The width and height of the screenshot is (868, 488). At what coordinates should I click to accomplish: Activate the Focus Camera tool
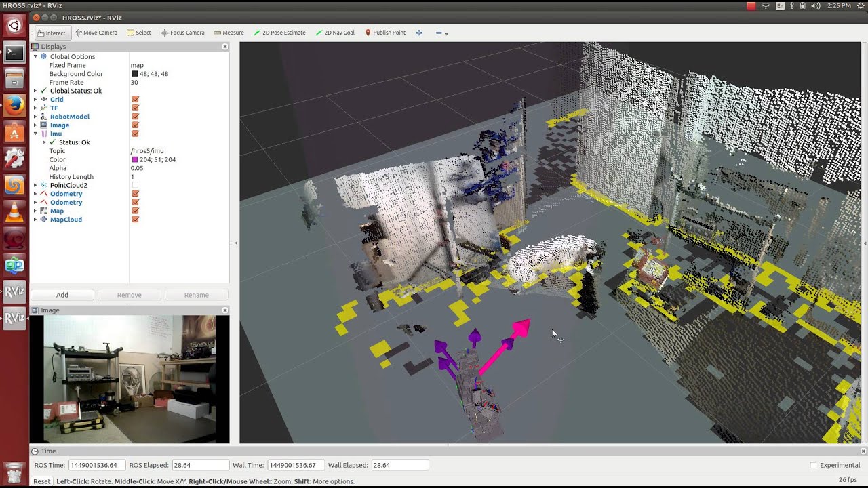[x=182, y=33]
